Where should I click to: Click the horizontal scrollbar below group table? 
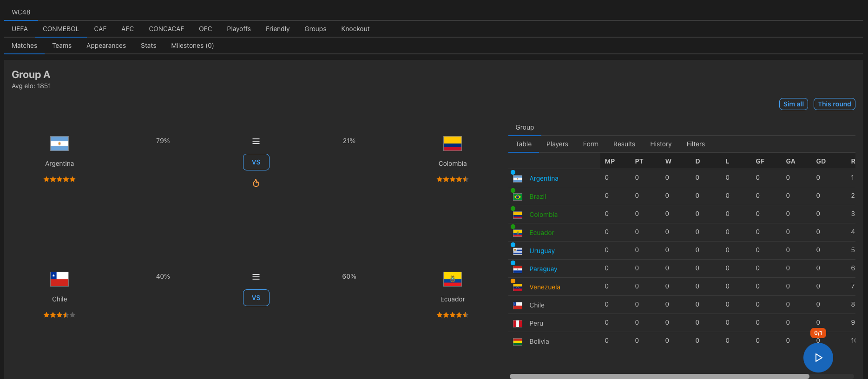659,376
